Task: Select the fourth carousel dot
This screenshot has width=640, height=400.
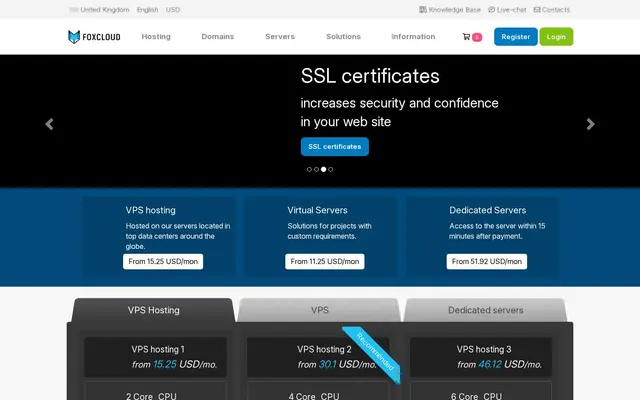Action: (331, 169)
